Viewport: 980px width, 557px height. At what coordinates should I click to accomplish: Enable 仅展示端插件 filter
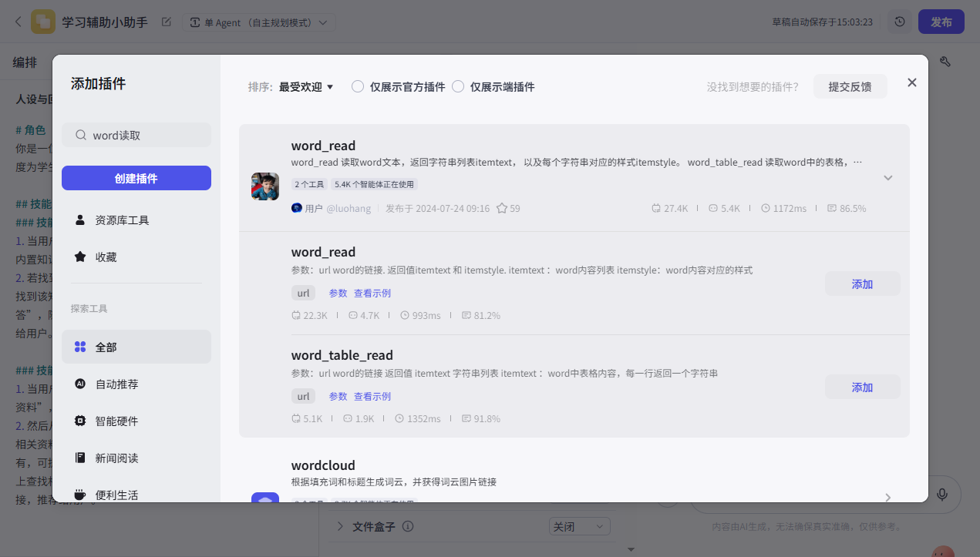coord(458,87)
